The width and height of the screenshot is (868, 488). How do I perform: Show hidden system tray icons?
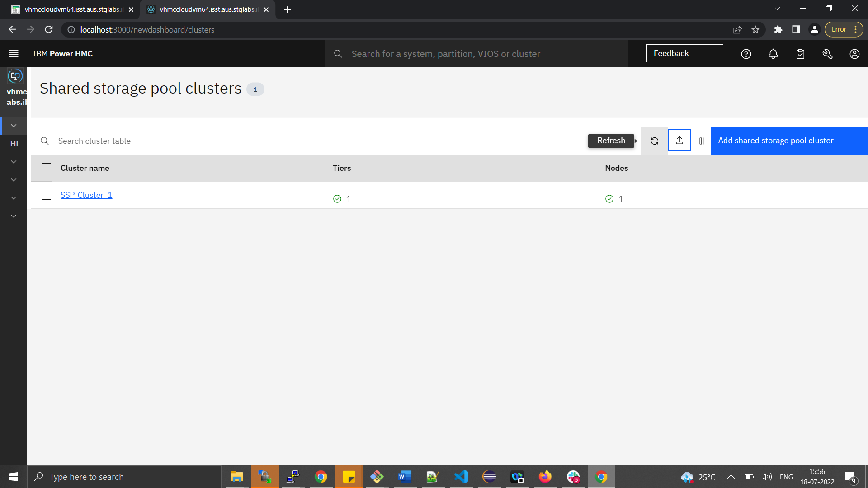731,477
